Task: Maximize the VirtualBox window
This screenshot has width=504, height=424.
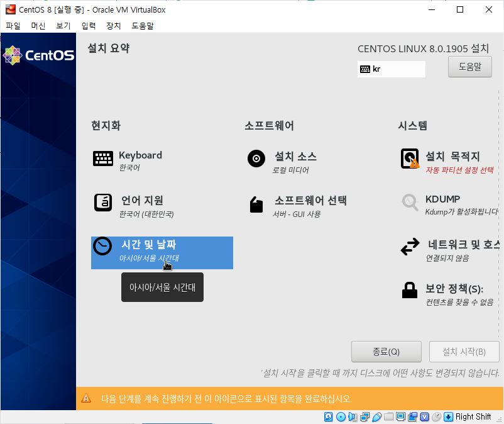Action: click(460, 9)
